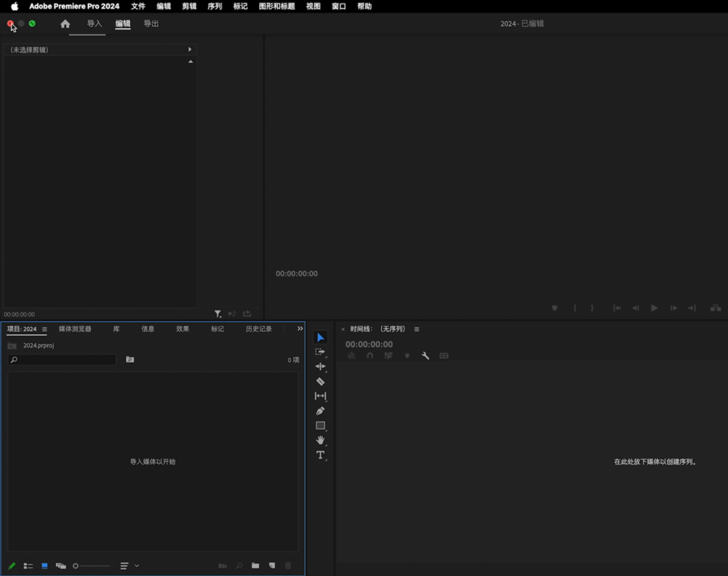Viewport: 728px width, 576px height.
Task: Switch to the 效果 tab
Action: (x=183, y=329)
